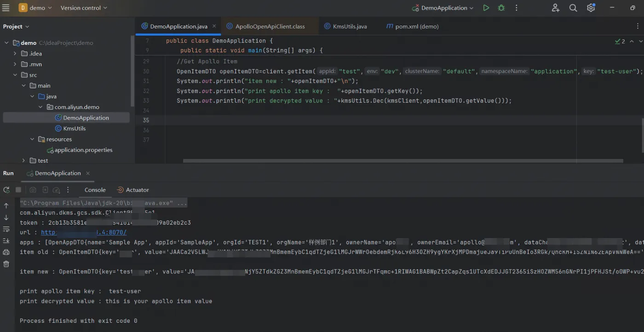Collapse com.aliyun.demo package

[41, 107]
